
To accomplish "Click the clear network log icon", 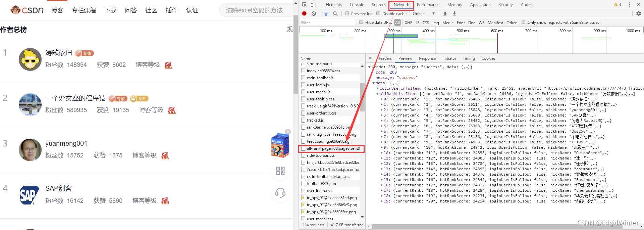I will point(314,13).
